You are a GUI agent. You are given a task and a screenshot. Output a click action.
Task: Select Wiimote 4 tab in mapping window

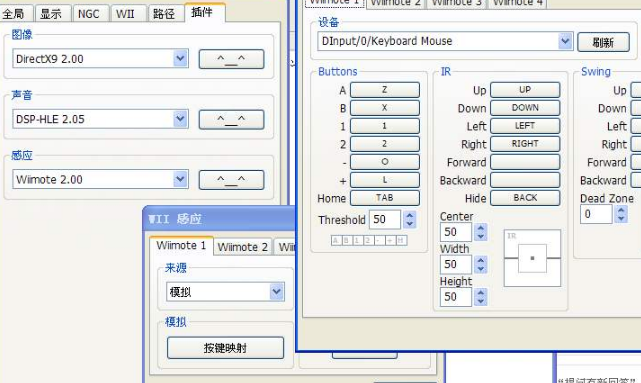coord(518,3)
